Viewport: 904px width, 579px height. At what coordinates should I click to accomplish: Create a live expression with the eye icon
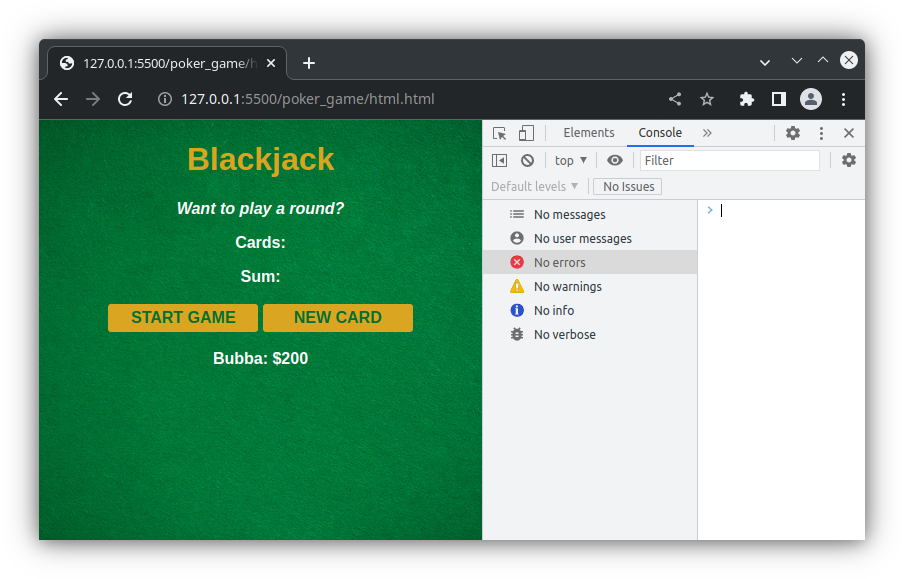click(x=614, y=160)
